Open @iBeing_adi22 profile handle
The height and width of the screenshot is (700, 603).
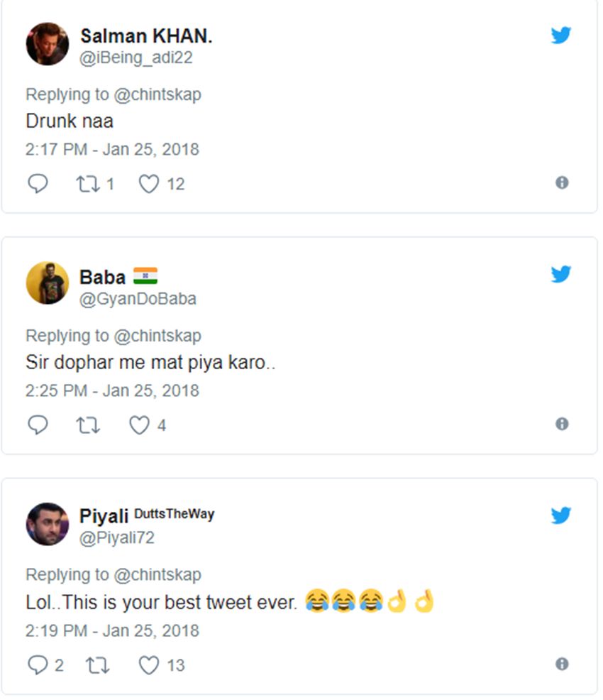(x=136, y=58)
